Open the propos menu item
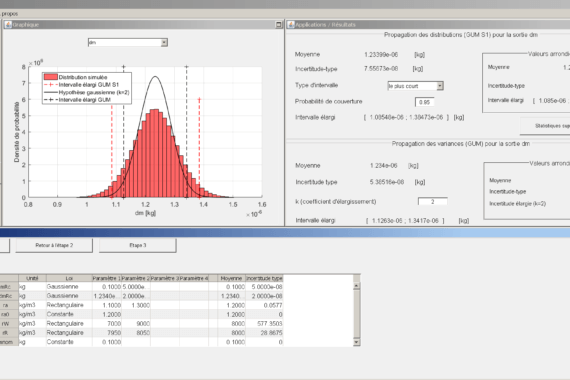This screenshot has width=570, height=380. (x=9, y=14)
